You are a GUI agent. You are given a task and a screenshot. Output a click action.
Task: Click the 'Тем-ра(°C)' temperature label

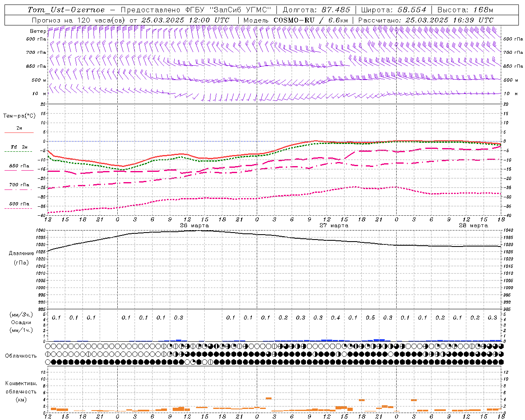pos(19,116)
